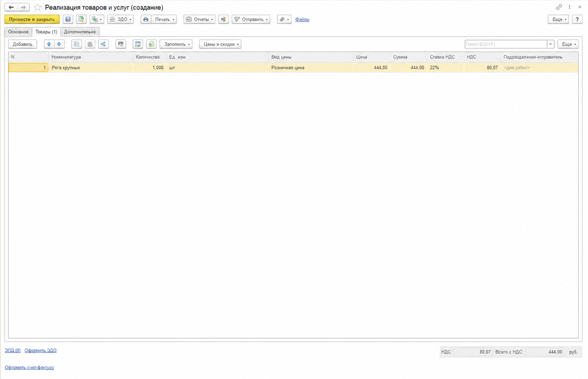Click the help question mark button
This screenshot has width=588, height=379.
coord(577,19)
